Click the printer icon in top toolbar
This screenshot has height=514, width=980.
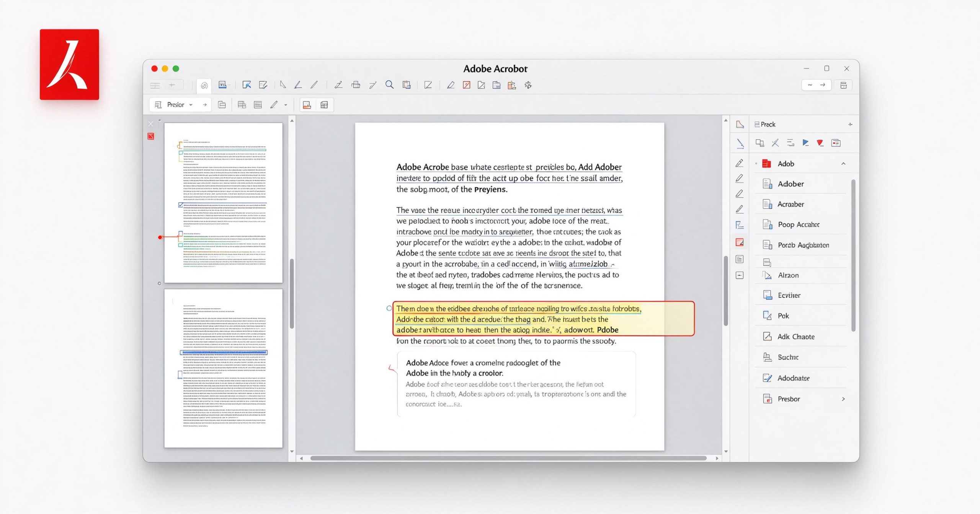356,85
